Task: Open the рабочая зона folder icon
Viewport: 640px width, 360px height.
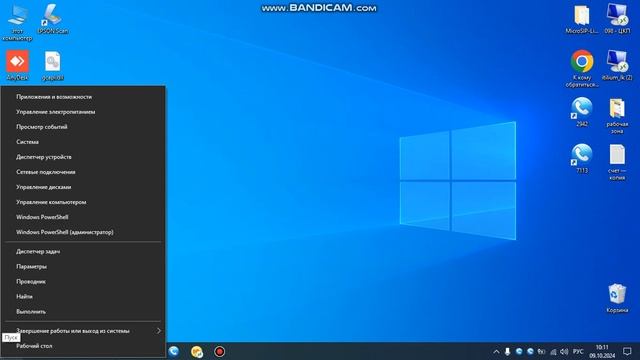Action: click(617, 116)
